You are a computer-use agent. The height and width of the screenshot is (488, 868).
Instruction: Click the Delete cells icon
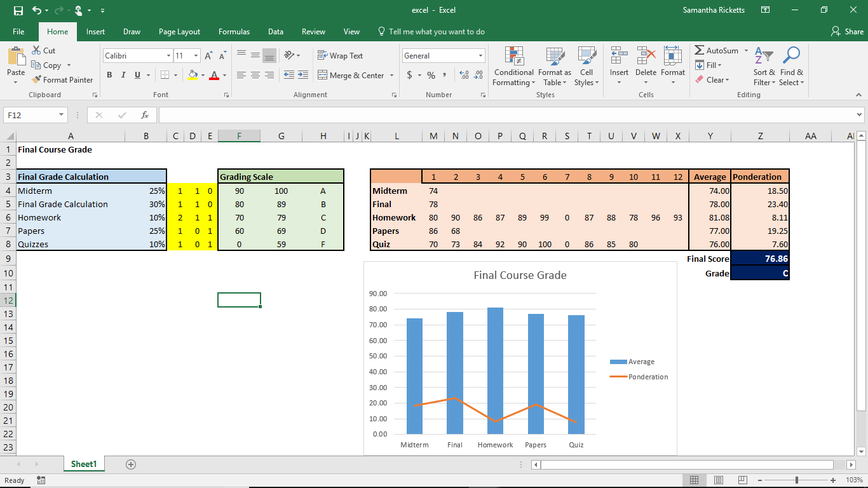[646, 56]
